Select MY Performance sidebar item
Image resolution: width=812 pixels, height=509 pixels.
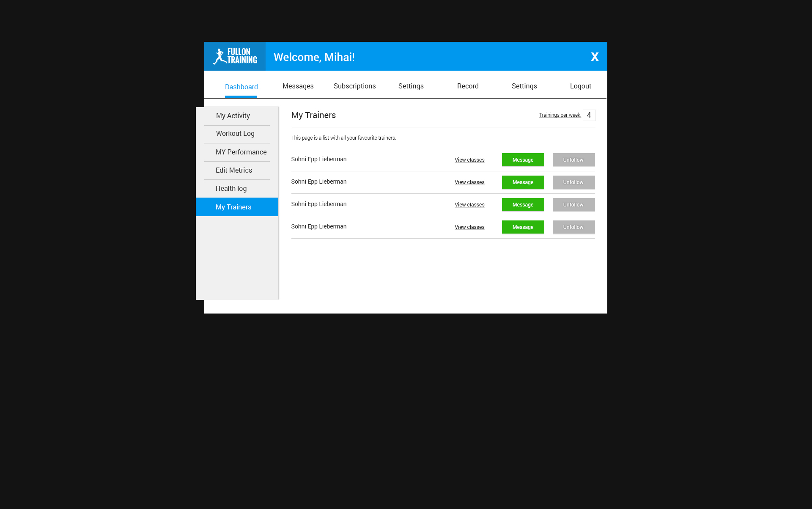pos(241,152)
